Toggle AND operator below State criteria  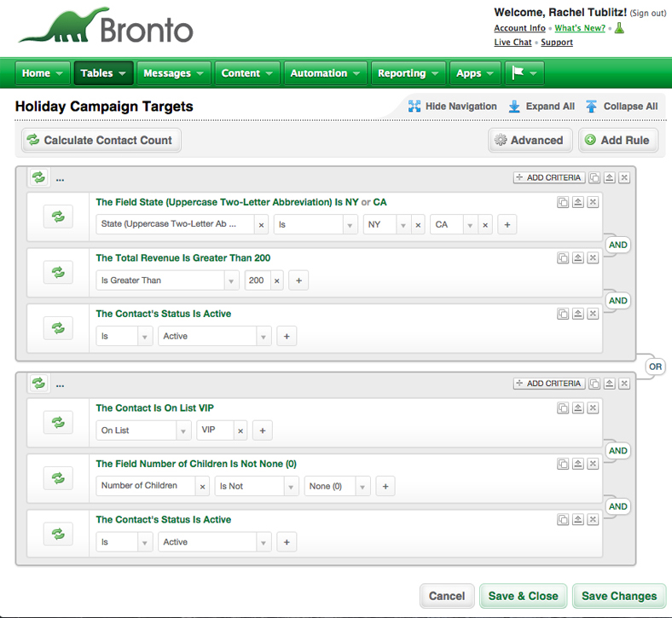point(617,245)
